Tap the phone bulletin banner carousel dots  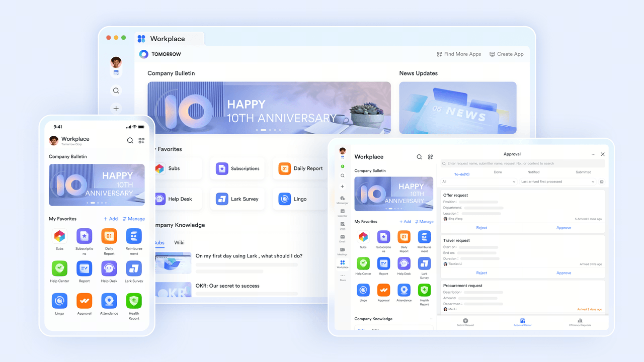[x=96, y=203]
